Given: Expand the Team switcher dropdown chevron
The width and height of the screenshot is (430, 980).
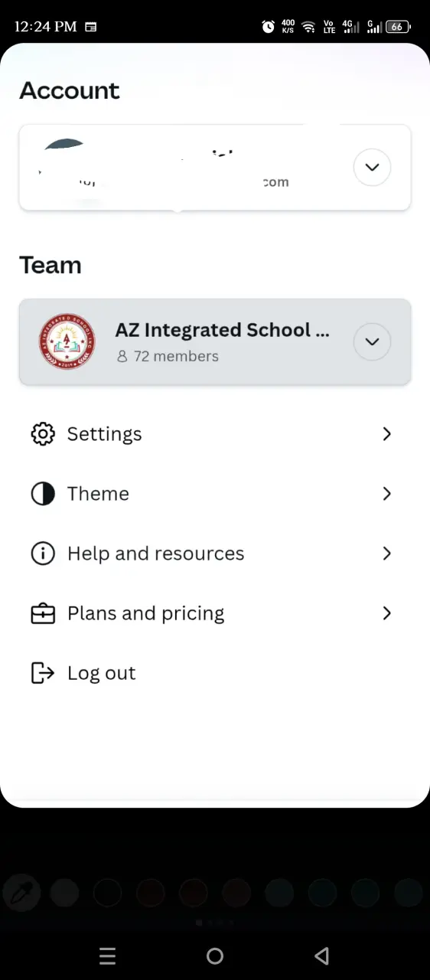Looking at the screenshot, I should (x=373, y=341).
